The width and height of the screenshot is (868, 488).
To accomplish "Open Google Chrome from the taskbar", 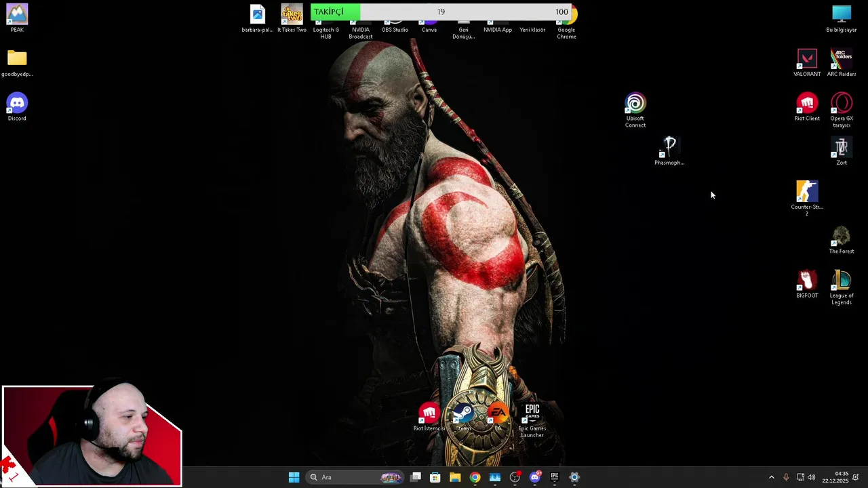I will click(x=475, y=477).
